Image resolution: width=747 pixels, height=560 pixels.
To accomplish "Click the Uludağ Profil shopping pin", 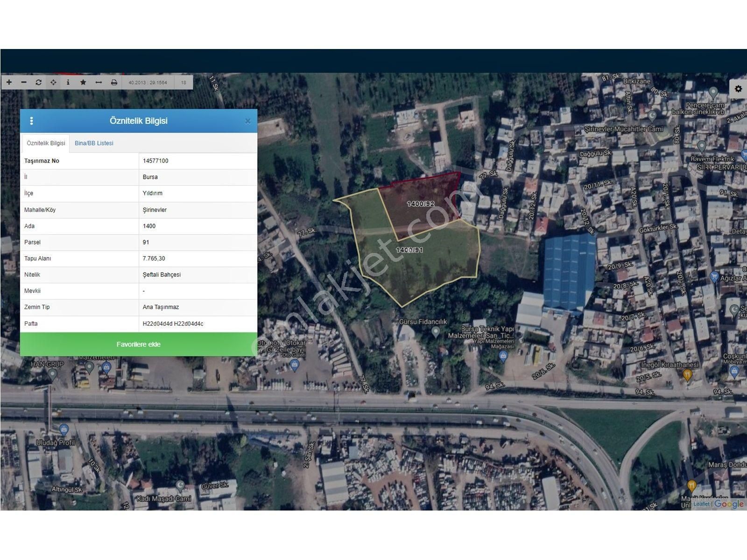I will (x=64, y=429).
